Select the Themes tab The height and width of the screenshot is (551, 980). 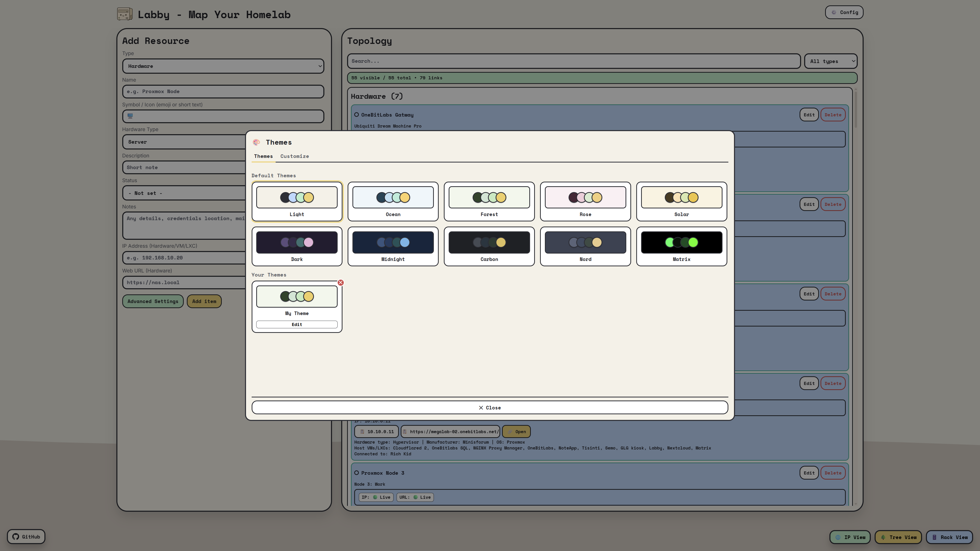point(263,156)
